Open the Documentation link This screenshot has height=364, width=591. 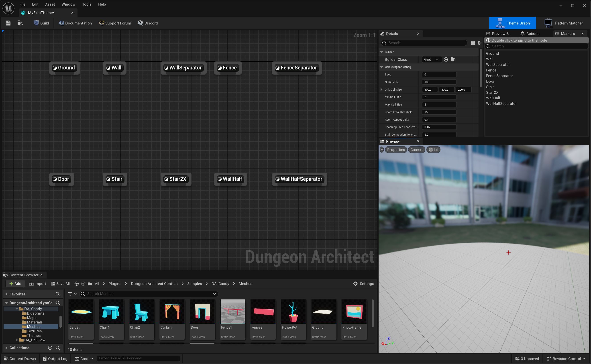[75, 23]
